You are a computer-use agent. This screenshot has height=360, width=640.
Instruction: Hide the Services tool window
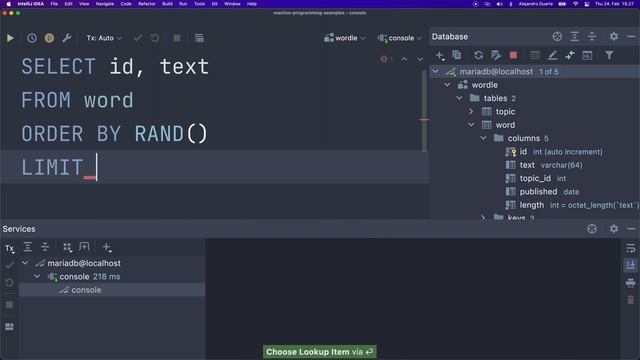coord(631,229)
